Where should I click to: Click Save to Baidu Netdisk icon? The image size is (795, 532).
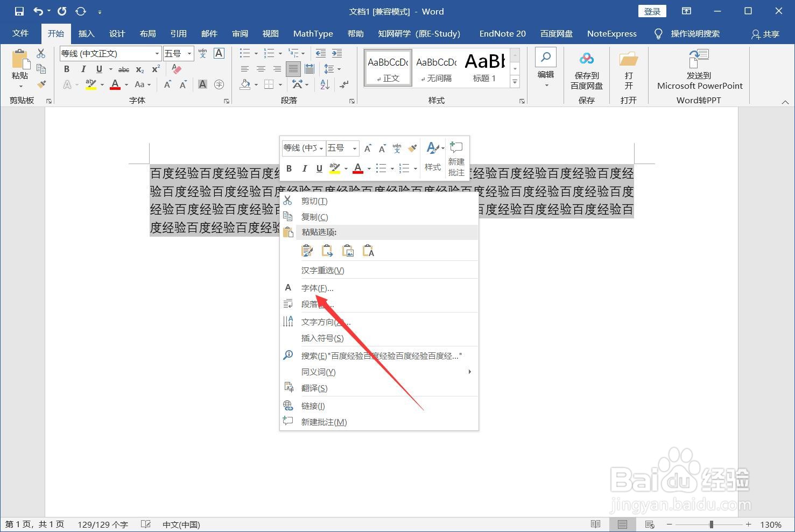(587, 70)
